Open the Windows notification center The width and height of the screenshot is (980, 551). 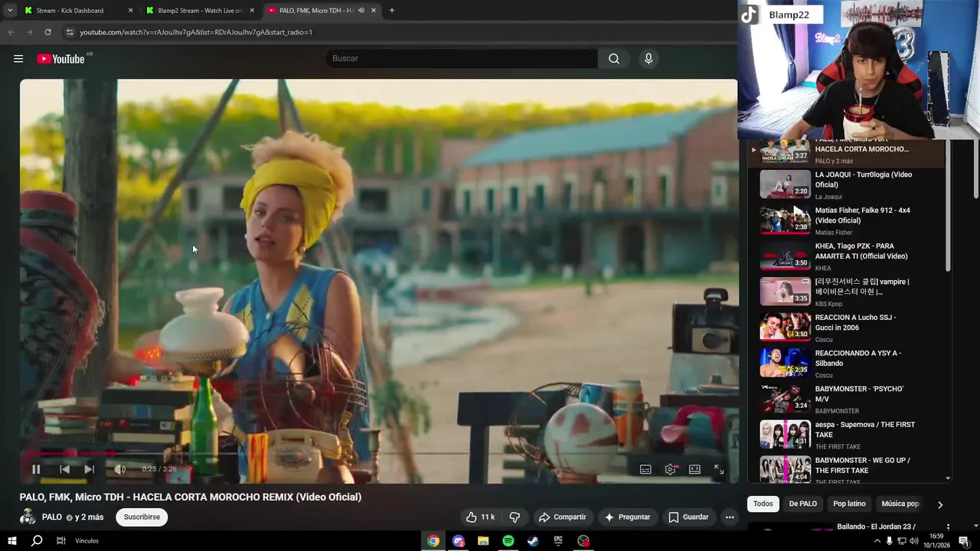[x=964, y=541]
